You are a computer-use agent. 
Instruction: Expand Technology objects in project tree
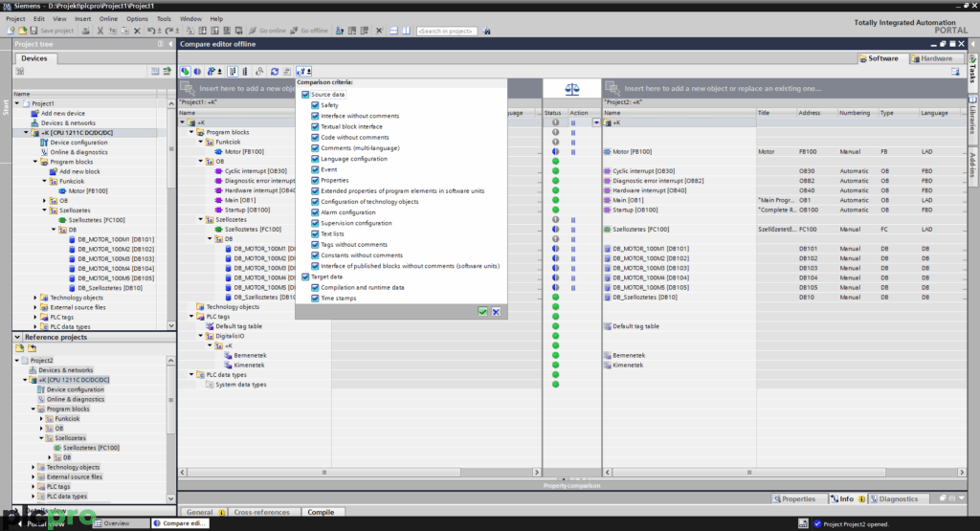[x=35, y=298]
